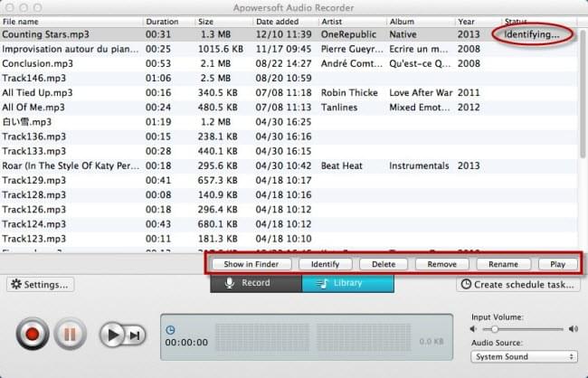The image size is (588, 378).
Task: Sort by Size column header
Action: (224, 22)
